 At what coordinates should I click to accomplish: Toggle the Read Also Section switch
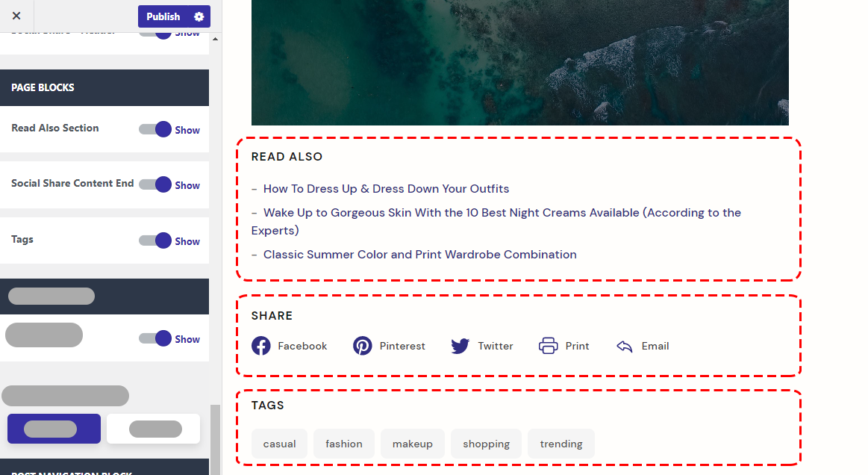[x=155, y=129]
